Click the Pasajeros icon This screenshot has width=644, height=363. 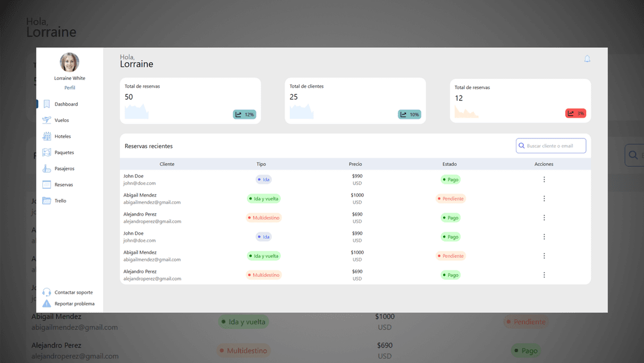click(47, 168)
